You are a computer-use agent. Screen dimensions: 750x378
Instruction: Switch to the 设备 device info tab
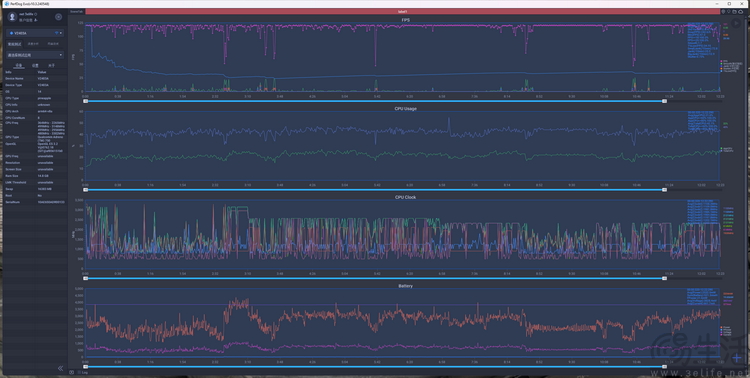tap(19, 65)
